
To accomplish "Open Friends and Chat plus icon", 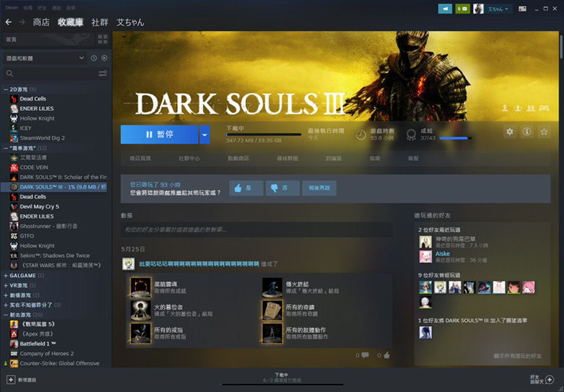I will (550, 380).
